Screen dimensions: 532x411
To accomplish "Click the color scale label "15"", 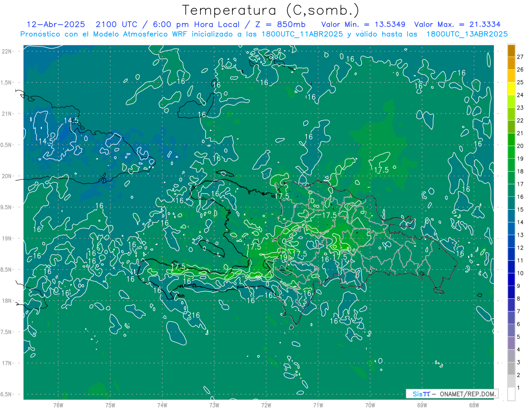I will coord(520,209).
